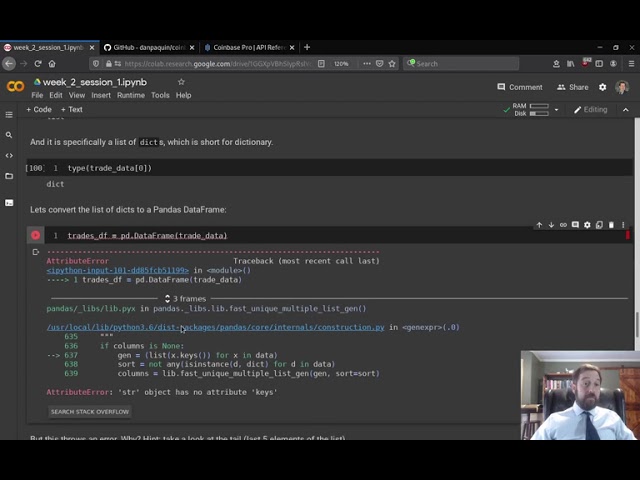Open the Insert menu
Screen dimensions: 640x480
(x=101, y=95)
